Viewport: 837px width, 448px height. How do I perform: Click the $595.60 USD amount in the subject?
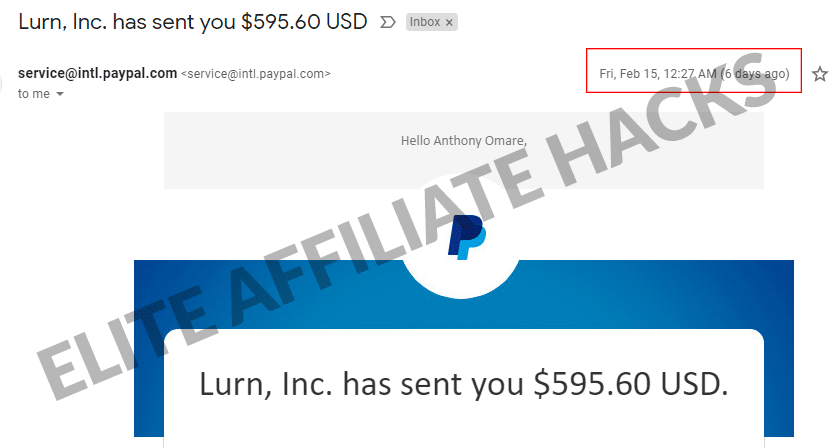coord(304,22)
